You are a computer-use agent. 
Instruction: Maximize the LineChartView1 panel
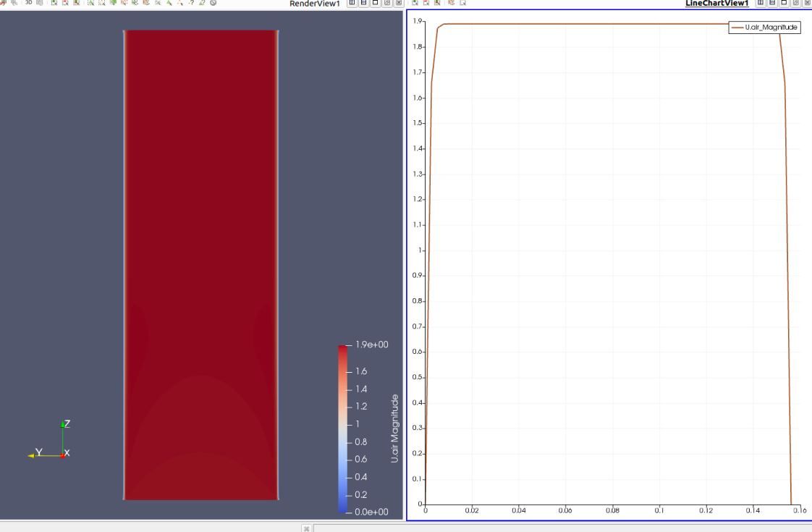coord(784,3)
